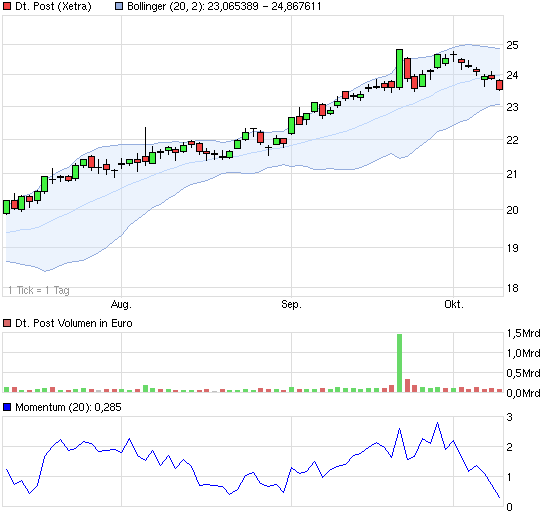The width and height of the screenshot is (545, 515).
Task: Click the 'Aug.' month axis label
Action: click(121, 304)
